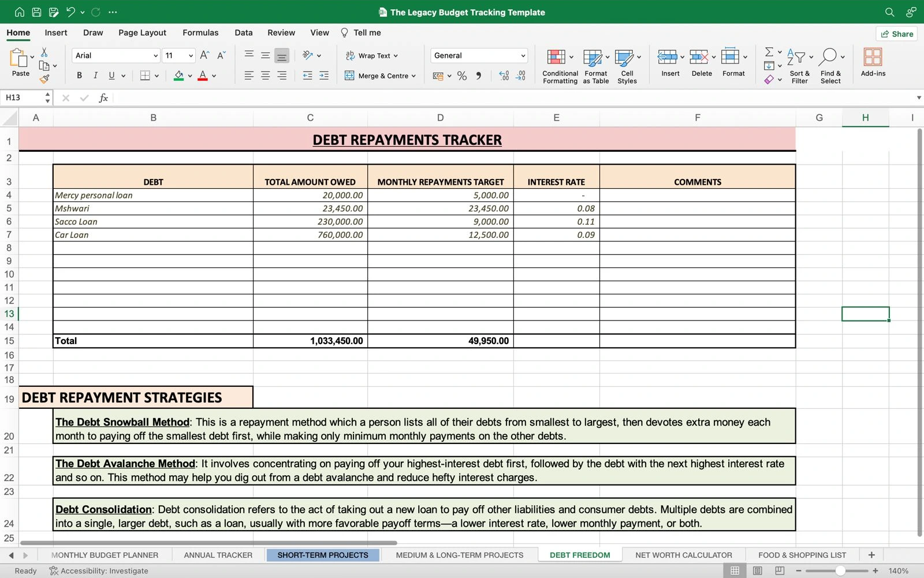The height and width of the screenshot is (578, 924).
Task: Select the column D header
Action: (x=440, y=118)
